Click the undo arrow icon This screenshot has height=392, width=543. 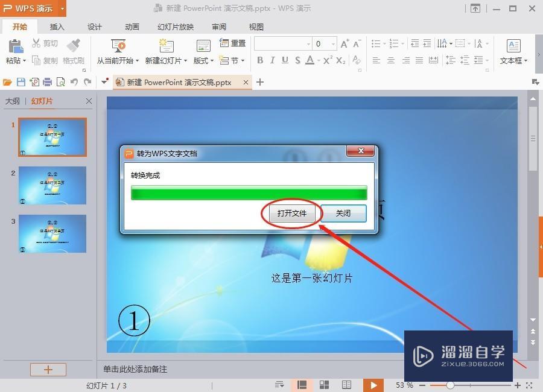point(74,82)
